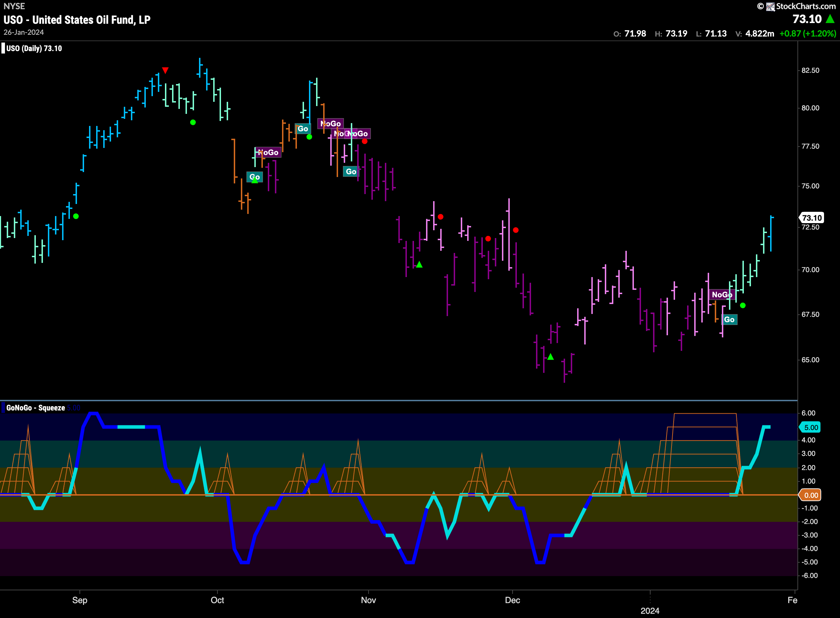Click the -3.00 oscillator axis label
This screenshot has height=618, width=840.
tap(809, 535)
